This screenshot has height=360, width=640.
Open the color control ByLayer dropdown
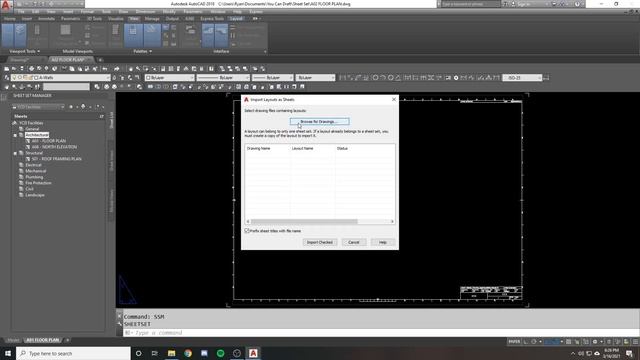click(169, 78)
